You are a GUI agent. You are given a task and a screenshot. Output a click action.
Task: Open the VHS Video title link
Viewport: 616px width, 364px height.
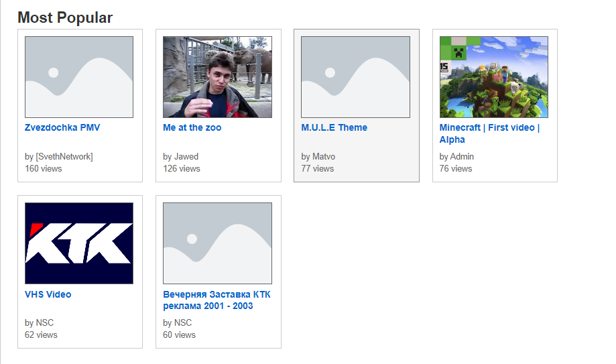click(48, 294)
